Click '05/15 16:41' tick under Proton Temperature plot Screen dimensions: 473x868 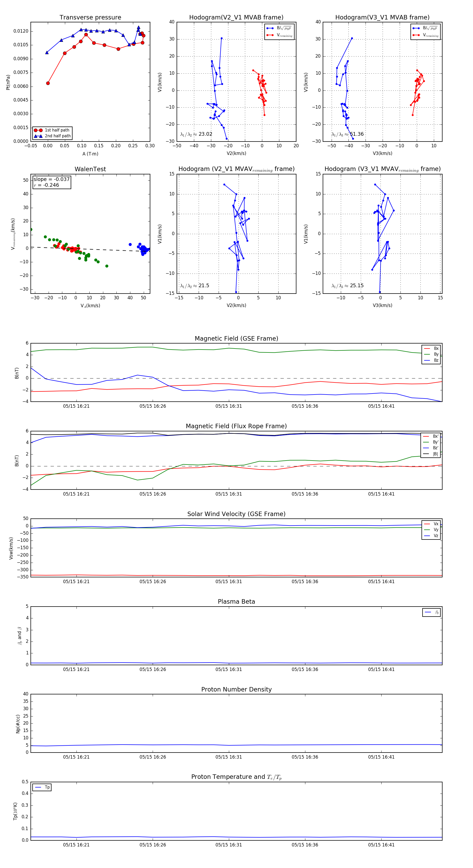(381, 845)
